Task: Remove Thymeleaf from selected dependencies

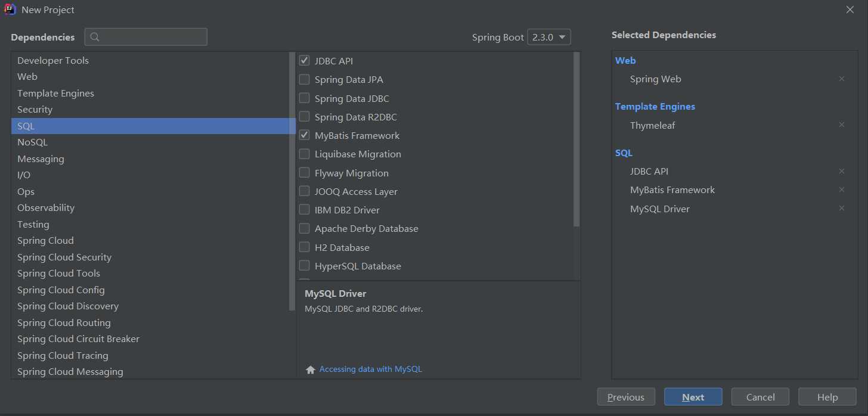Action: [x=842, y=125]
